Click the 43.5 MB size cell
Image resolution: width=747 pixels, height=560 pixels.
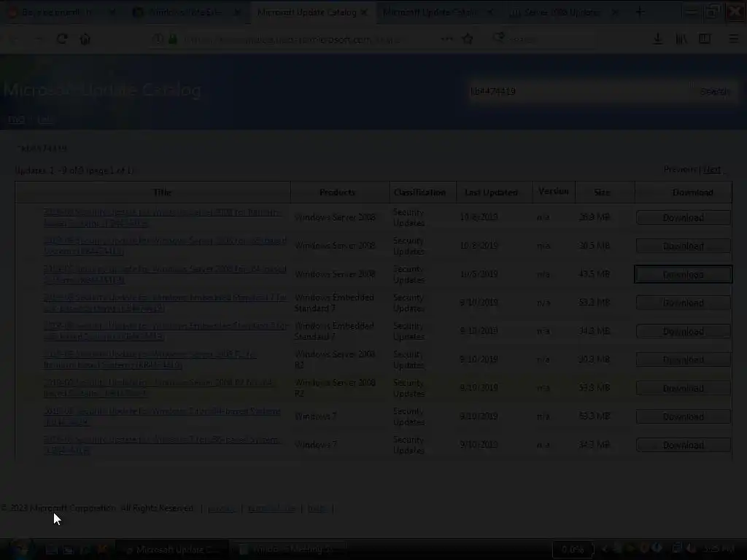tap(594, 274)
